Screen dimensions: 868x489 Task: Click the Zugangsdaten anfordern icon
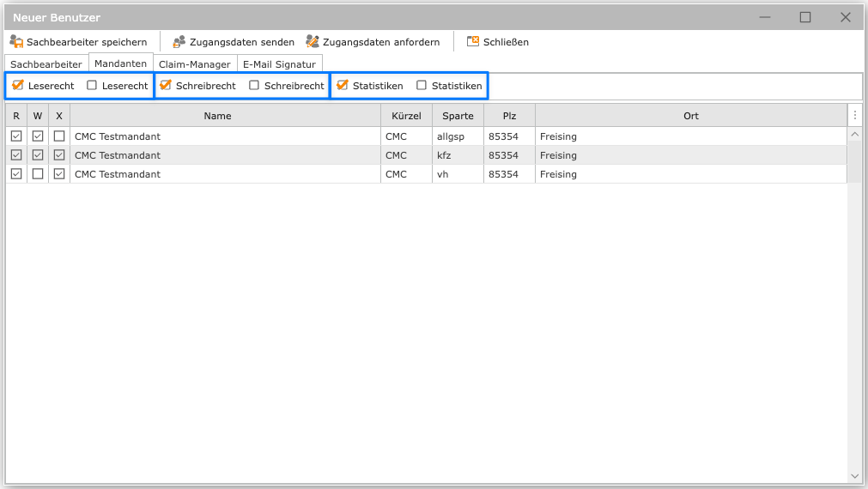[x=313, y=41]
